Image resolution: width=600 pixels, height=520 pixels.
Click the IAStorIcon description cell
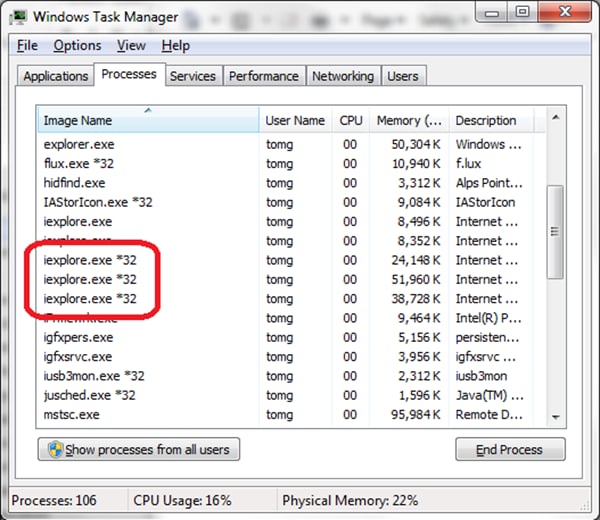click(485, 202)
